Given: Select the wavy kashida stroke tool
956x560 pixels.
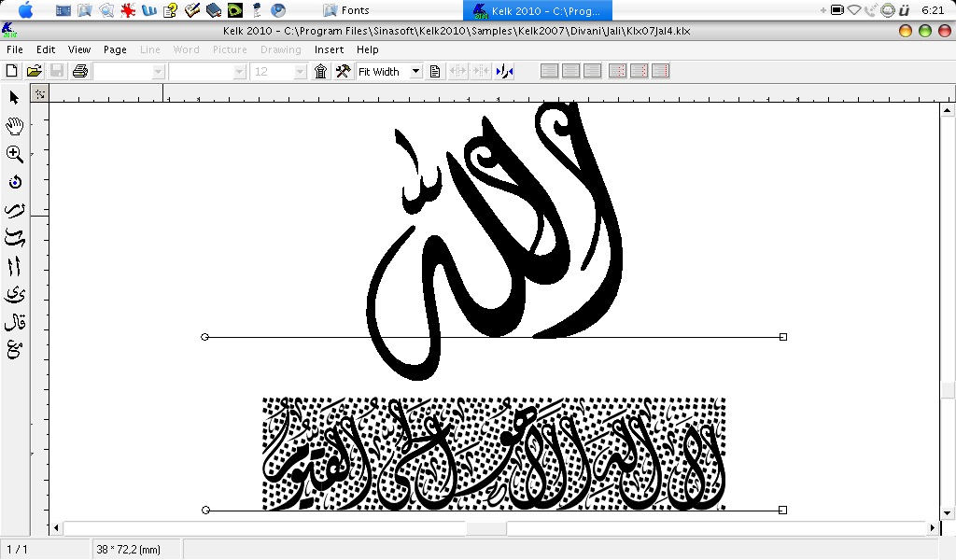Looking at the screenshot, I should tap(15, 238).
